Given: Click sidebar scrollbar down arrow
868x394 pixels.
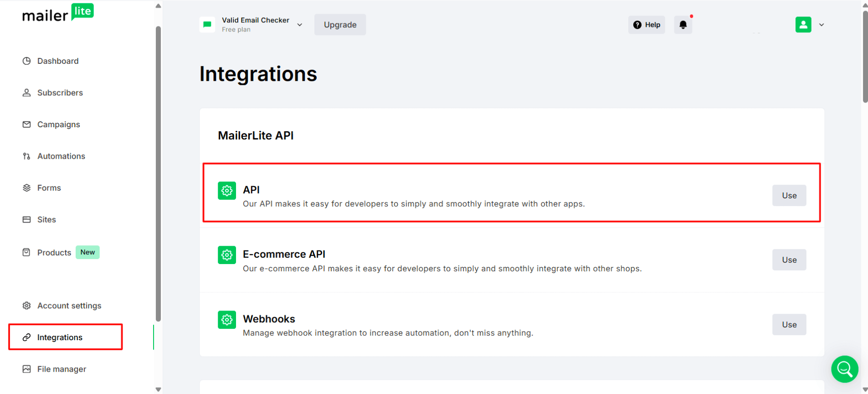Looking at the screenshot, I should coord(158,389).
